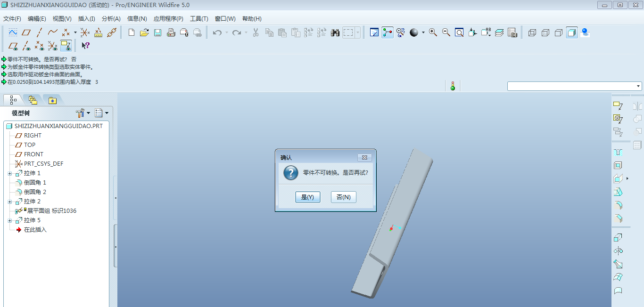The width and height of the screenshot is (644, 307).
Task: Open the 文件(F) menu
Action: coord(12,19)
